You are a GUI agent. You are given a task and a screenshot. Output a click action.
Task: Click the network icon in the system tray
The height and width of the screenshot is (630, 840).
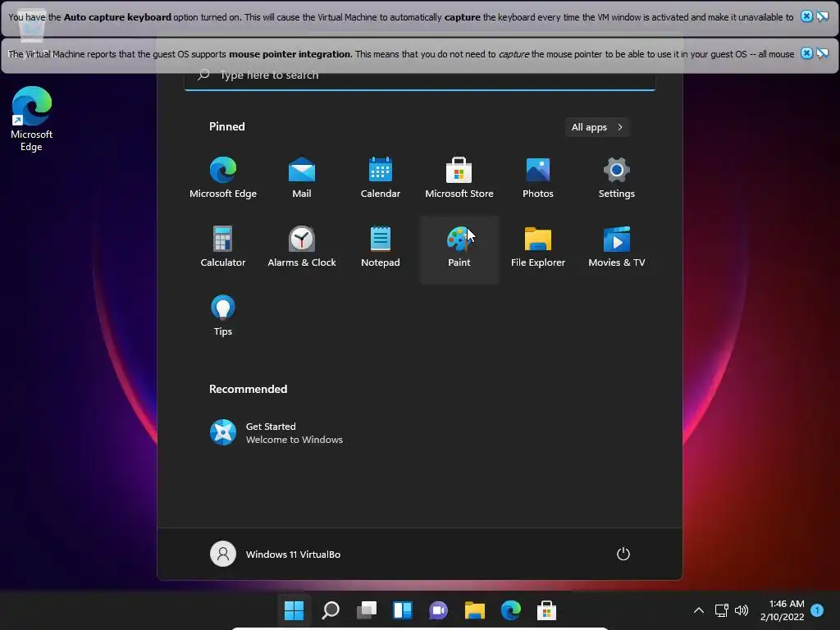pyautogui.click(x=722, y=610)
